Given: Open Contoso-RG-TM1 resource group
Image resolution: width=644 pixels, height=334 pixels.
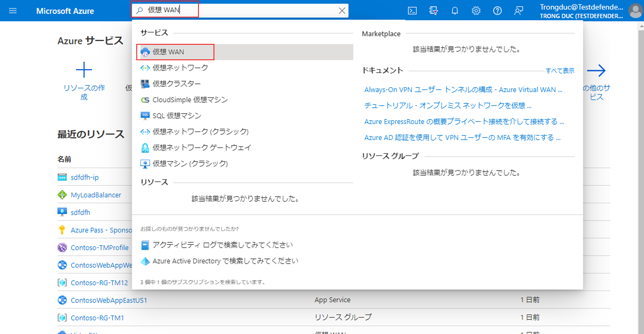Looking at the screenshot, I should tap(97, 318).
